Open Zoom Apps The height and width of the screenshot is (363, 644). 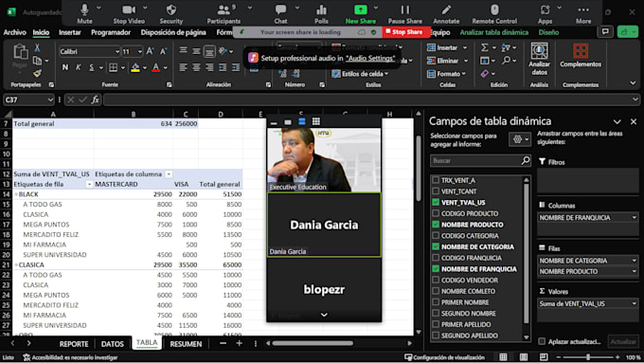pyautogui.click(x=545, y=14)
